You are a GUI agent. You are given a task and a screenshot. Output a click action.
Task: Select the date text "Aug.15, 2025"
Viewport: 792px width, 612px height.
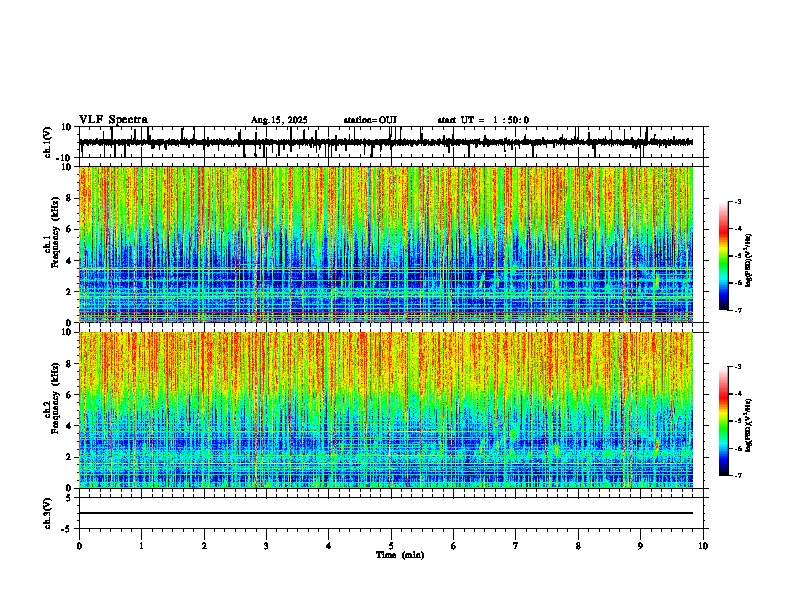click(279, 120)
